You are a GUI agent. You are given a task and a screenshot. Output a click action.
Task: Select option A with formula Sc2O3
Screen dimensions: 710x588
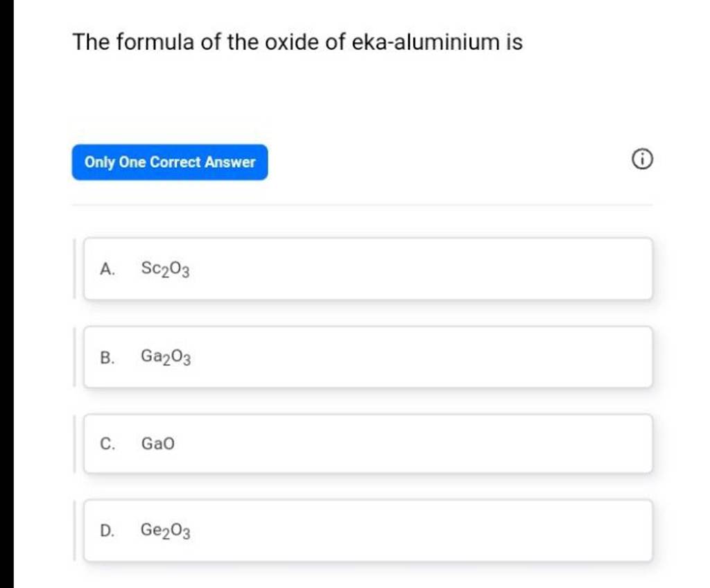(x=367, y=268)
